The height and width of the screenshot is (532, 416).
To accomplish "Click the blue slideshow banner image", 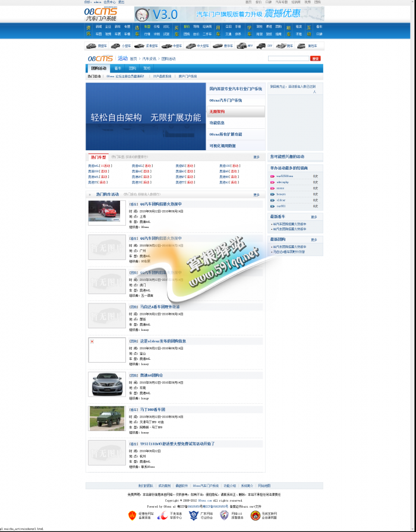I will [x=146, y=116].
